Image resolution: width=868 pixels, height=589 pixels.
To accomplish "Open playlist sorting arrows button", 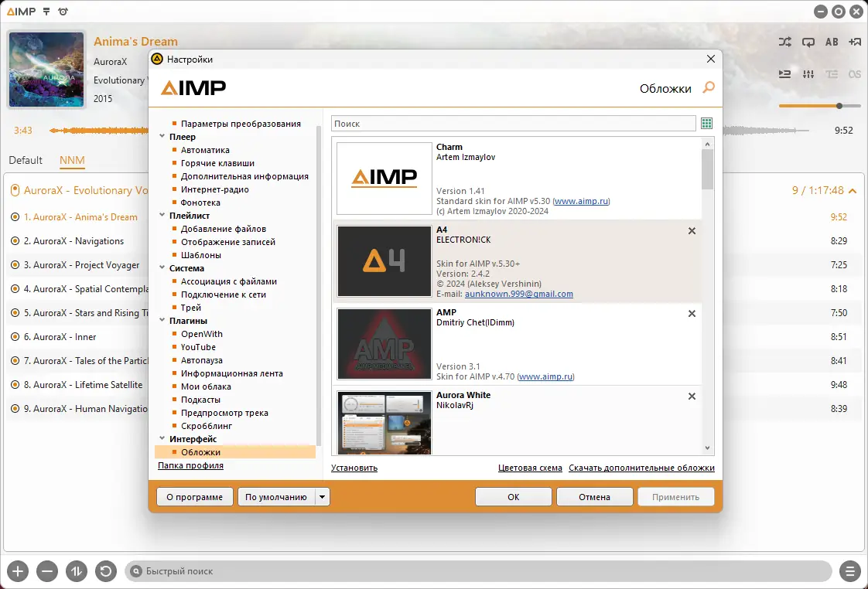I will [x=77, y=571].
